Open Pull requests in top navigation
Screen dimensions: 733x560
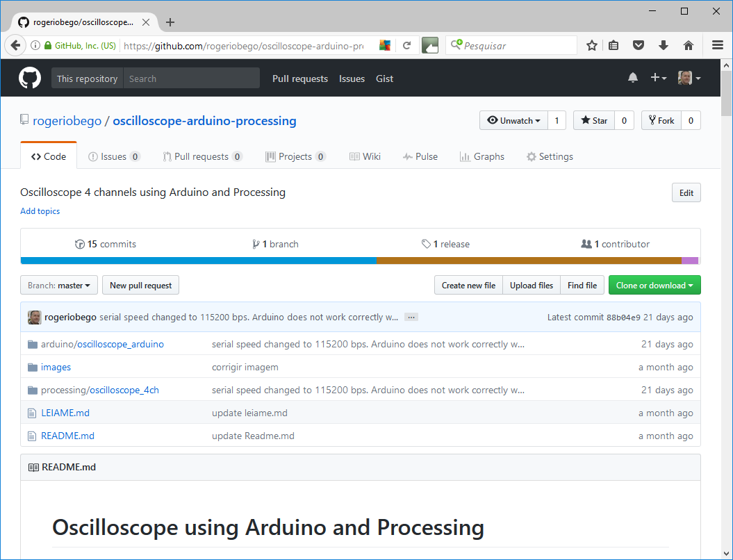pos(299,79)
